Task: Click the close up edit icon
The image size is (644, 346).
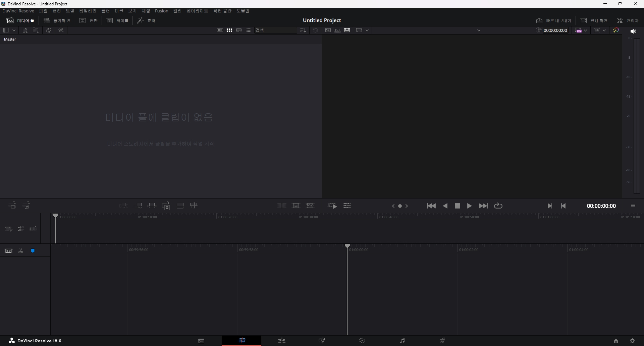Action: (x=166, y=206)
